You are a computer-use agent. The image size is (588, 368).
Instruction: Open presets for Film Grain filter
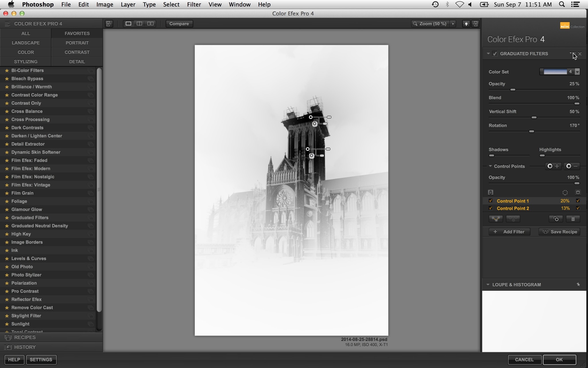tap(90, 193)
